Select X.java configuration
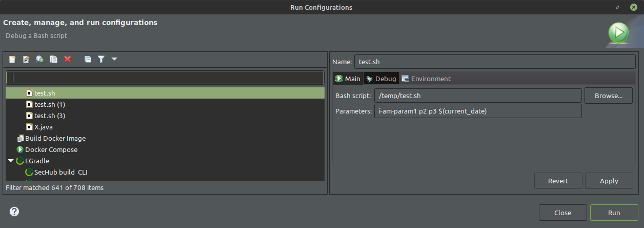The width and height of the screenshot is (644, 228). click(44, 127)
